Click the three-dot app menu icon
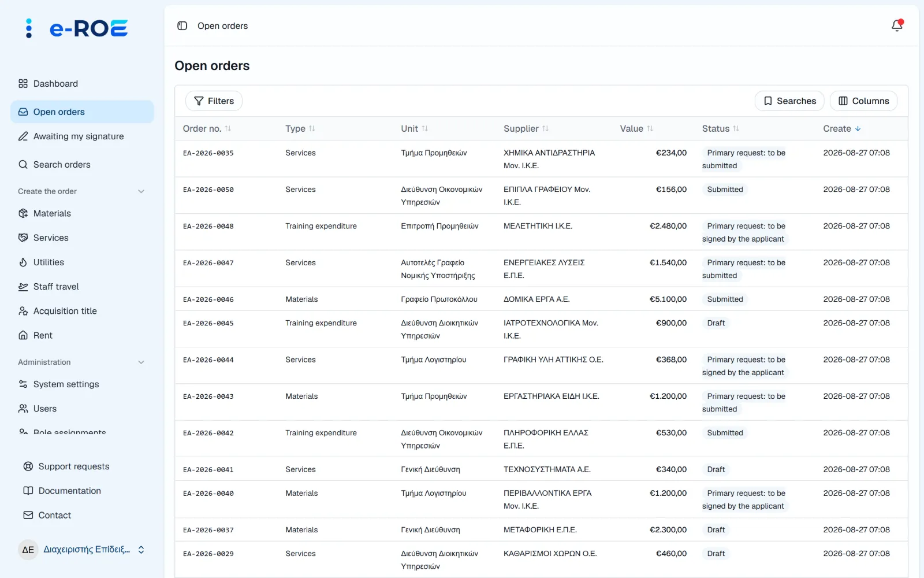This screenshot has height=578, width=924. 29,28
